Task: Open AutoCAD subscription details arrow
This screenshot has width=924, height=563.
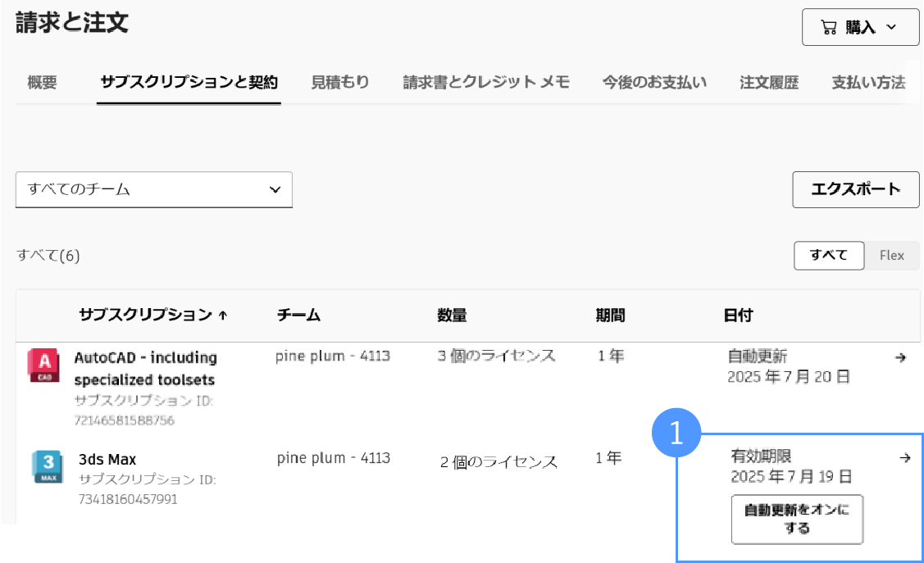Action: point(900,358)
